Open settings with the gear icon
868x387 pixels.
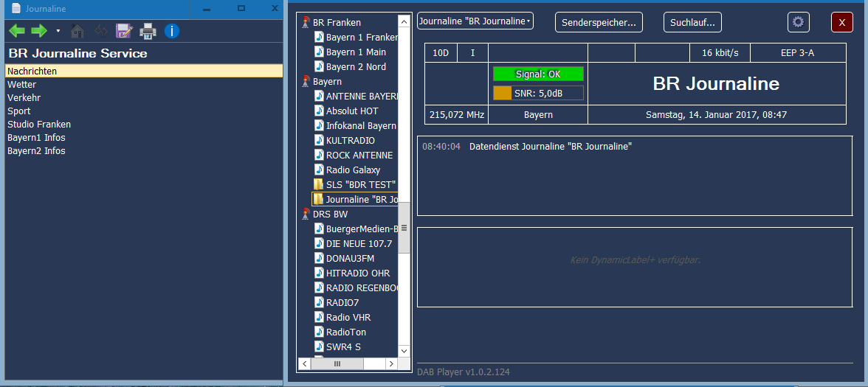tap(798, 22)
